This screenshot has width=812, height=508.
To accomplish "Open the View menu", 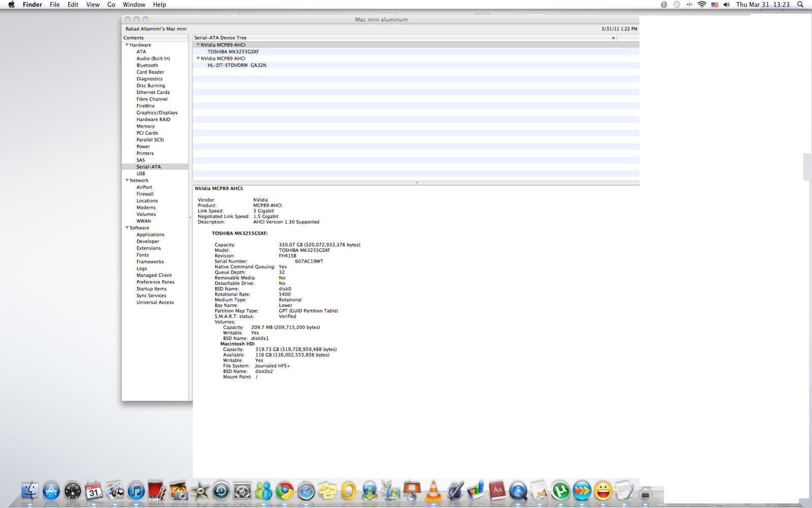I will tap(93, 5).
